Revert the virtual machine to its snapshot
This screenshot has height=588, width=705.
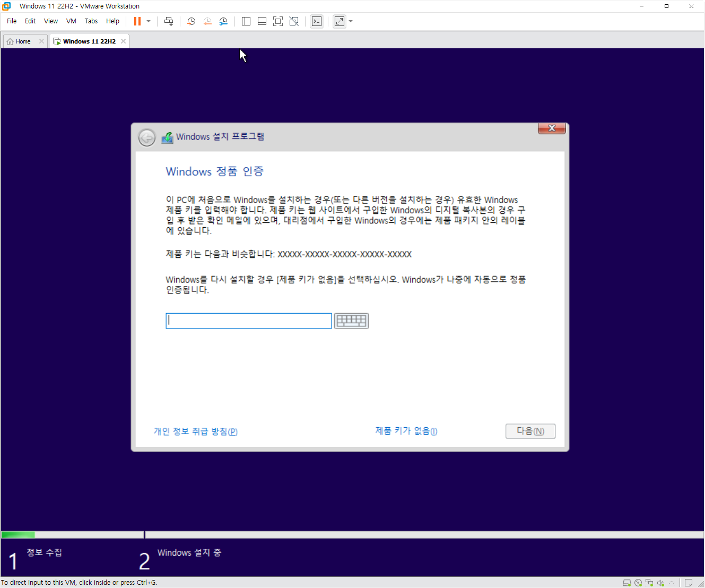(x=207, y=21)
